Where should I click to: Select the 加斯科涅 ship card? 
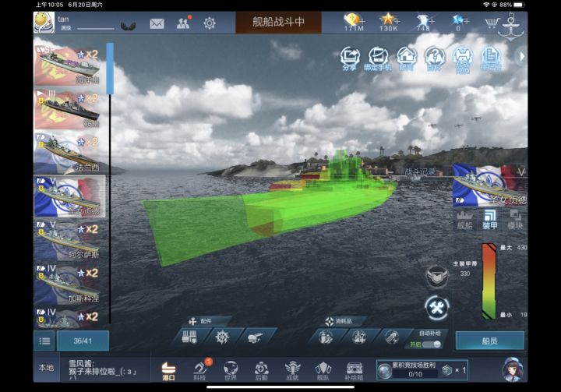point(70,284)
